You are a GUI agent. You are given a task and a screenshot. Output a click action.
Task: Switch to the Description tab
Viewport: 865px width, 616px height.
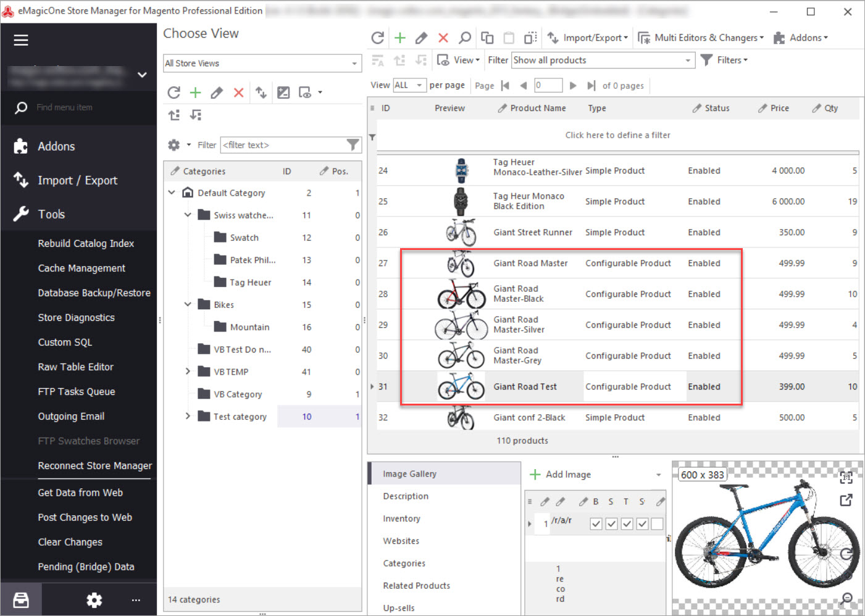coord(406,496)
